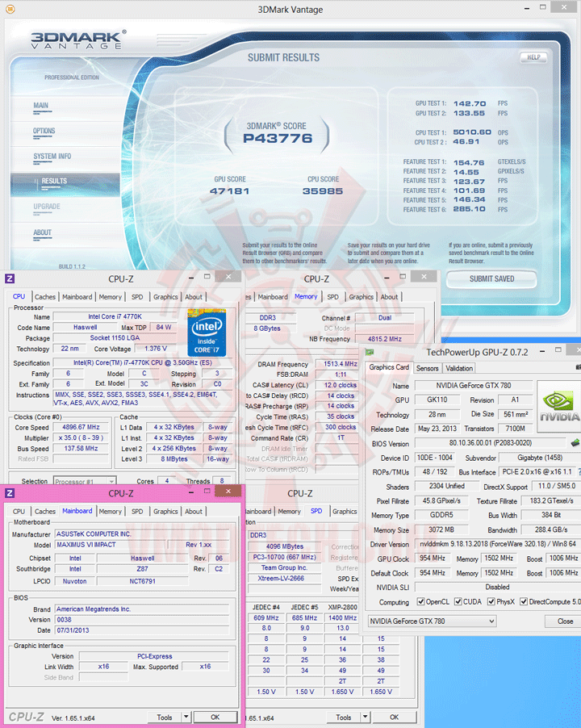The width and height of the screenshot is (581, 728).
Task: Click the 3DMark Vantage orange title bar icon
Action: pos(10,9)
